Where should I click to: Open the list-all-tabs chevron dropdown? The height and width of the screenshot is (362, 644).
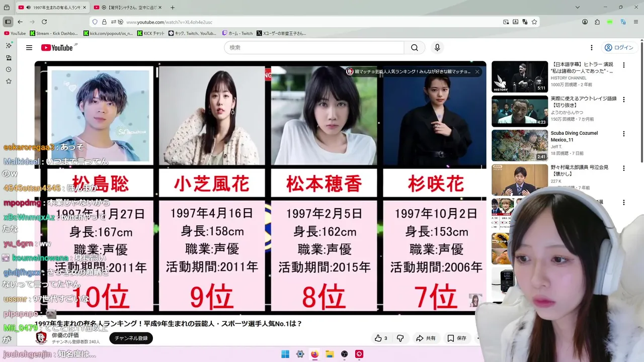click(x=578, y=8)
